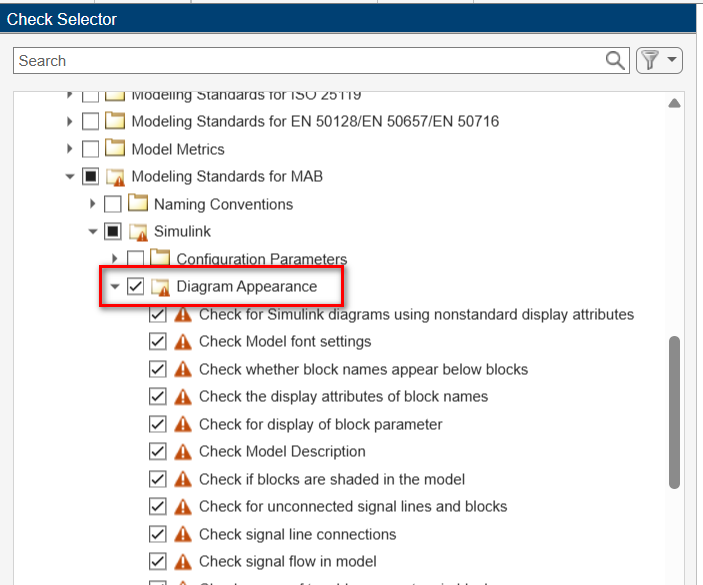Select 'Model Metrics' tree row
Screen dimensions: 703x585
click(178, 149)
